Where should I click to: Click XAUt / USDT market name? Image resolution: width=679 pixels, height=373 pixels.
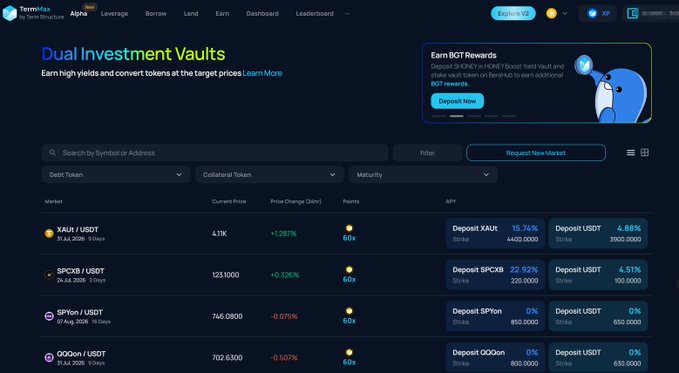click(78, 230)
